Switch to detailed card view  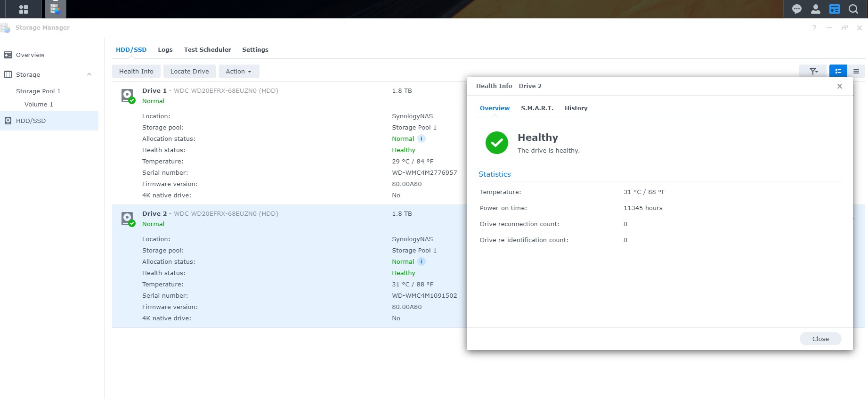pos(838,71)
